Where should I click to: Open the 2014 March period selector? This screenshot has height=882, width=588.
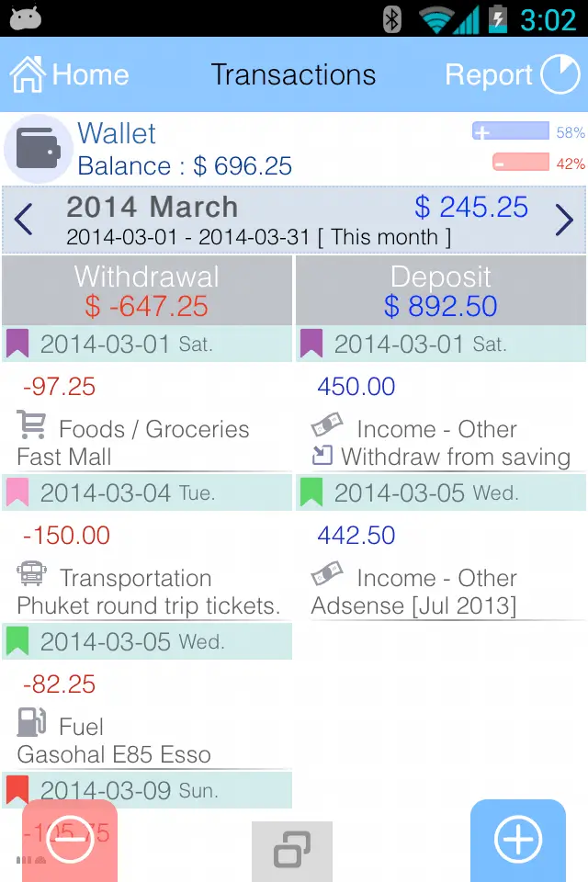coord(257,220)
